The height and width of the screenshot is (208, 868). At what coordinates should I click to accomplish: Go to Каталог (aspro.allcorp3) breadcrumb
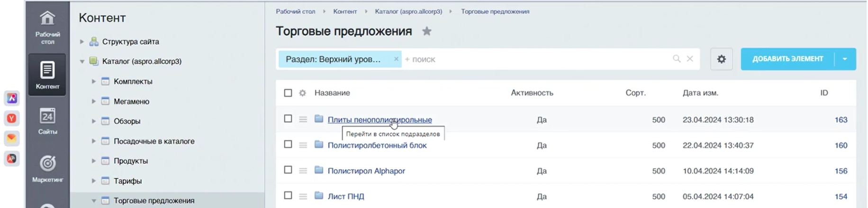(x=408, y=11)
